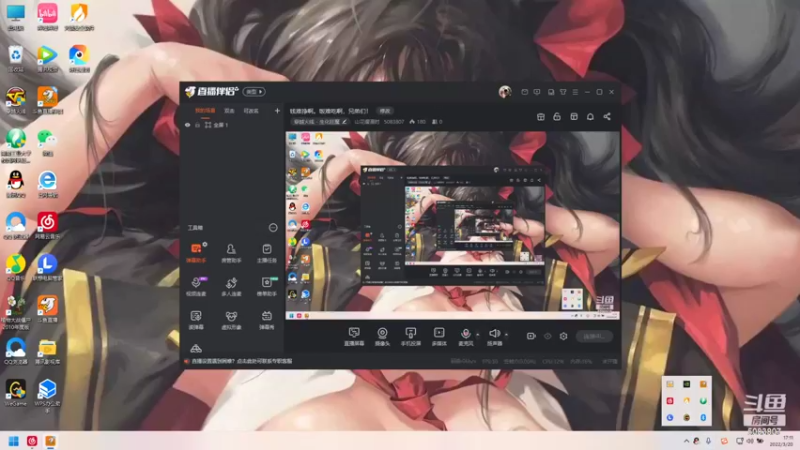The width and height of the screenshot is (800, 450).
Task: Open the user avatar profile
Action: tap(505, 92)
